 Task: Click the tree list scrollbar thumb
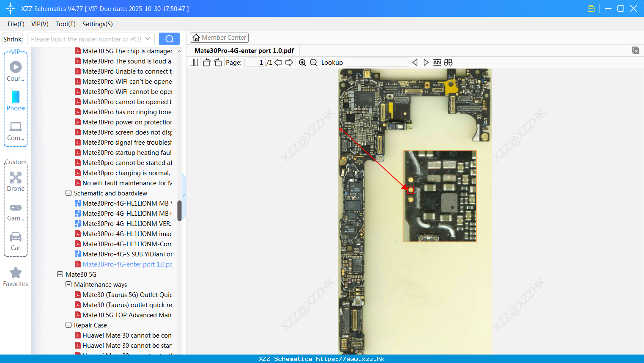(x=179, y=211)
